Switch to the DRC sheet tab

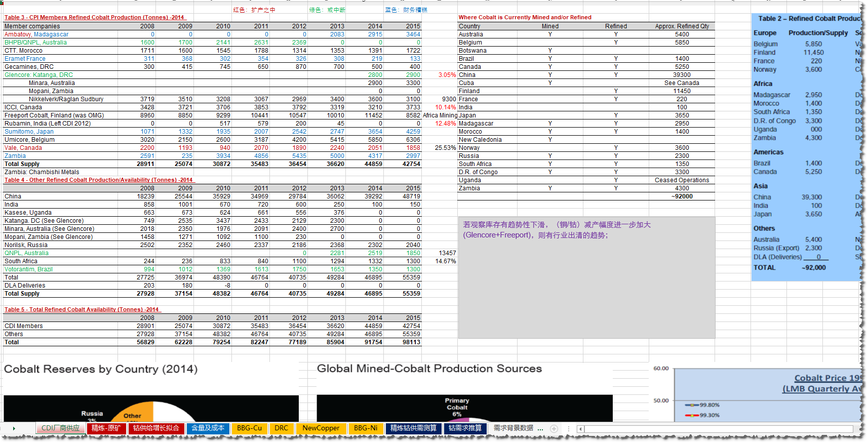pyautogui.click(x=281, y=428)
